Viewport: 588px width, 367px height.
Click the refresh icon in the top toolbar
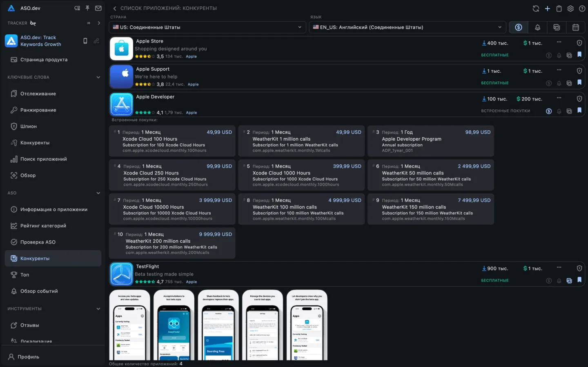pos(536,9)
